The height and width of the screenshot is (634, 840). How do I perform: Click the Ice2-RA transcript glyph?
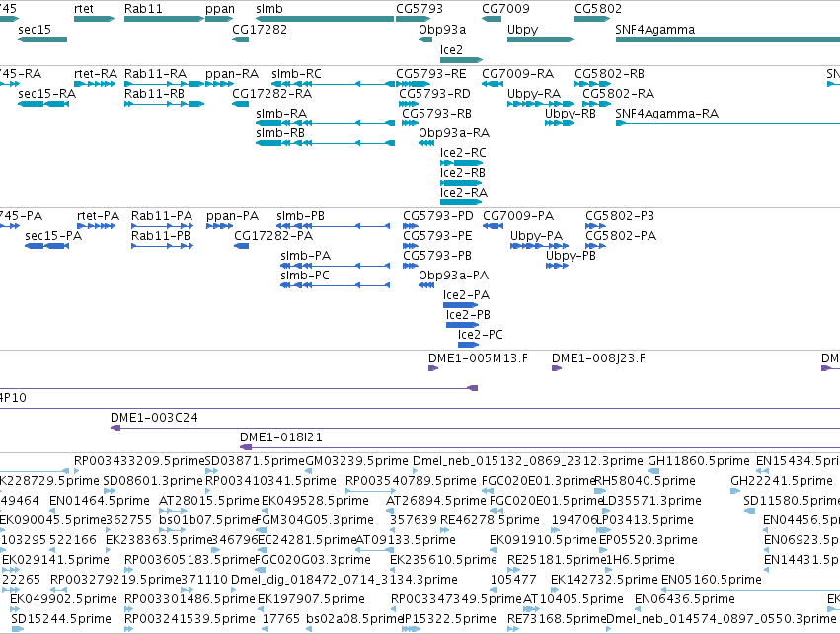tap(461, 202)
